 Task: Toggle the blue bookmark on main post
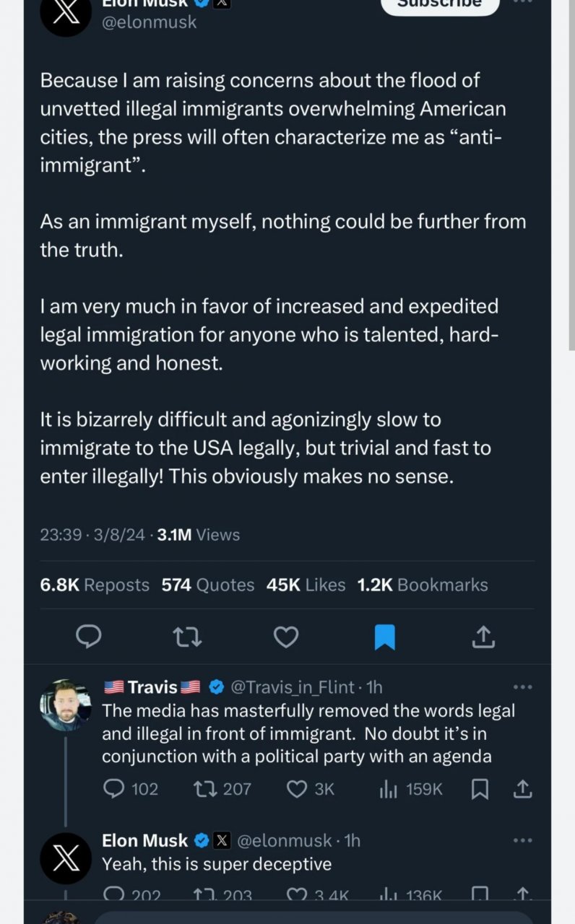coord(384,636)
